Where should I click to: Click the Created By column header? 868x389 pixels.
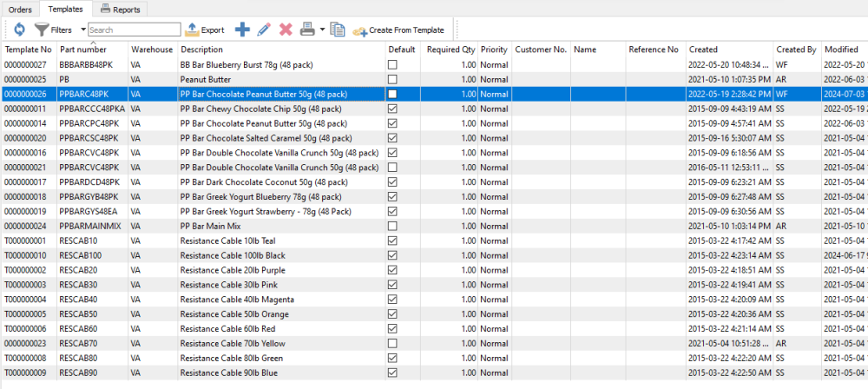click(x=797, y=49)
